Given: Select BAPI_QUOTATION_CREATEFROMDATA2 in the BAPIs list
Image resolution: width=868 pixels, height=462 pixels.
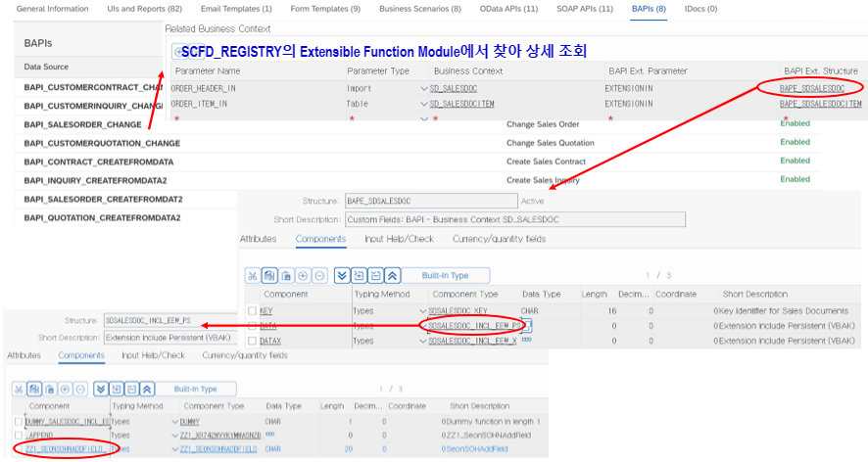Looking at the screenshot, I should (102, 218).
